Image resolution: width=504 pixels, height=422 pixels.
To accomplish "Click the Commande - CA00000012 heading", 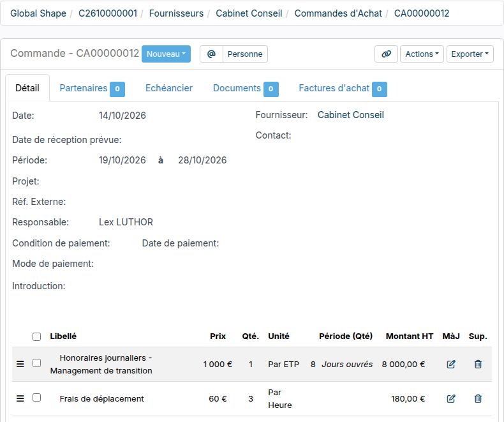I will click(x=75, y=54).
